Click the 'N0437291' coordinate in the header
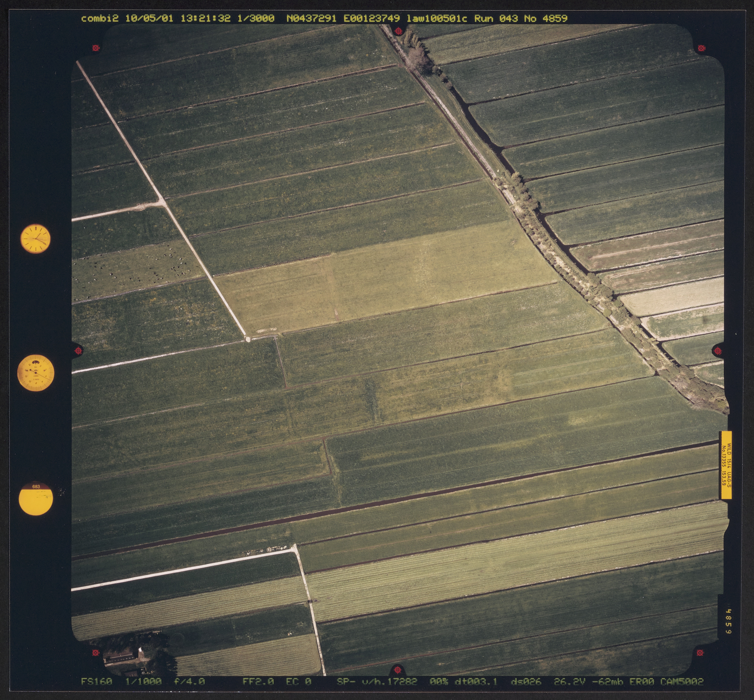754x700 pixels. point(312,18)
